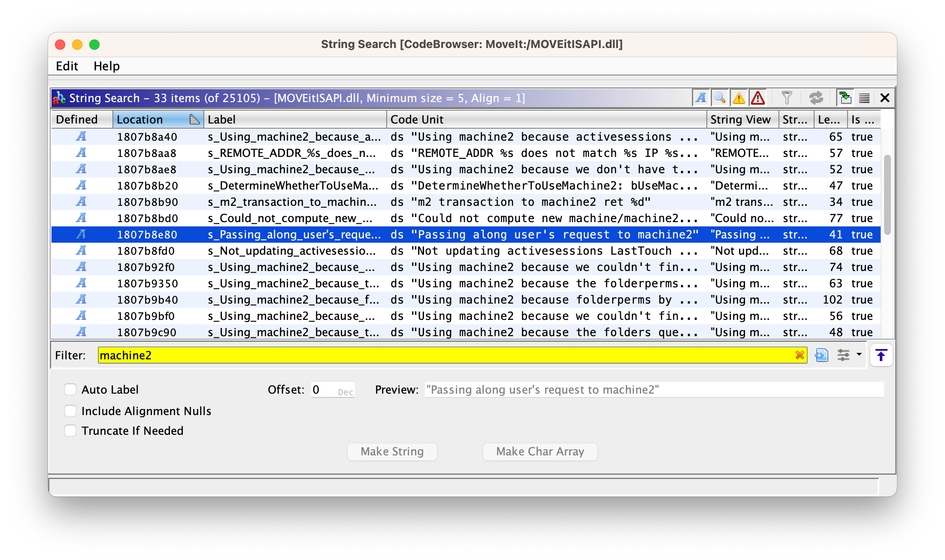945x560 pixels.
Task: Enable the Truncate If Needed checkbox
Action: [x=70, y=431]
